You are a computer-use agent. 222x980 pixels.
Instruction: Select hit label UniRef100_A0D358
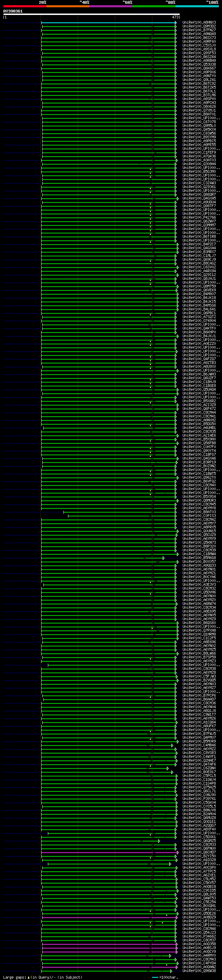(199, 944)
